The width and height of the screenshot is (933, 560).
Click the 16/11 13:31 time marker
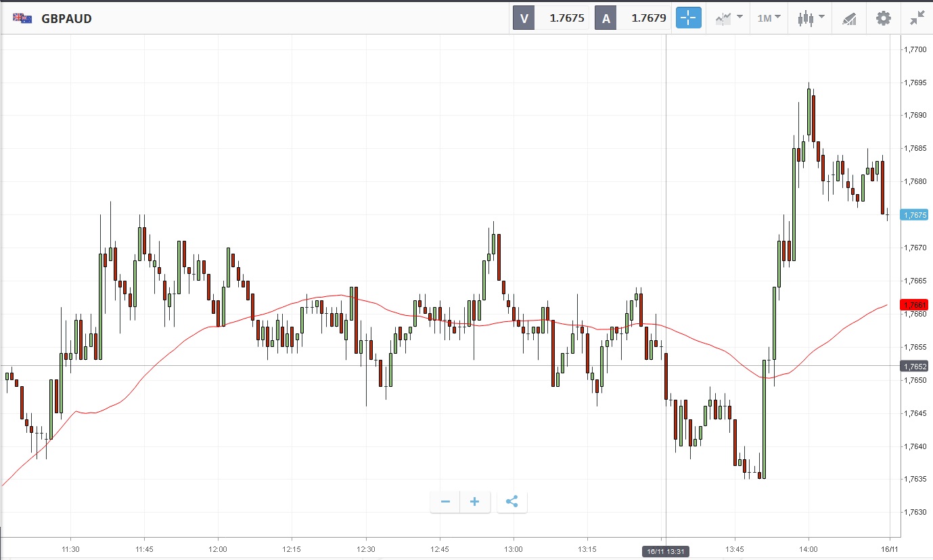coord(665,551)
